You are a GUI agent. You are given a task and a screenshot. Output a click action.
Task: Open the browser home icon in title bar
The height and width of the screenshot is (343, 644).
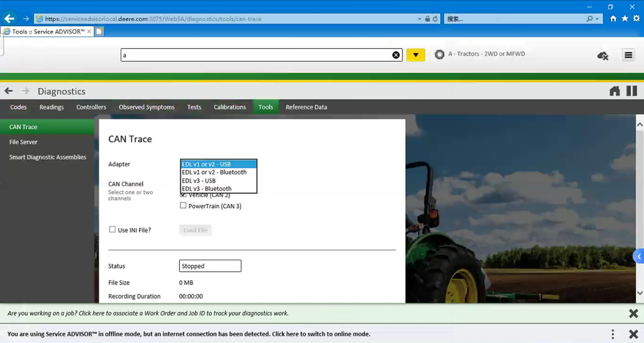[x=613, y=19]
